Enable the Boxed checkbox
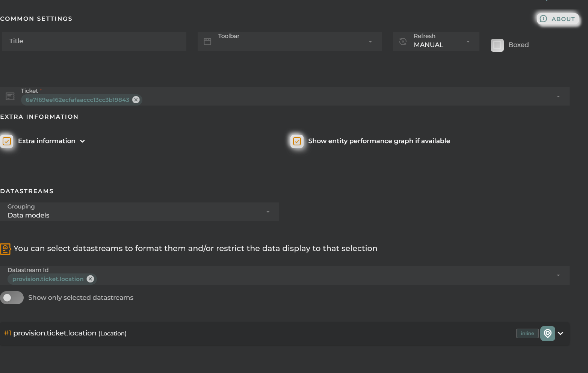 (x=497, y=45)
